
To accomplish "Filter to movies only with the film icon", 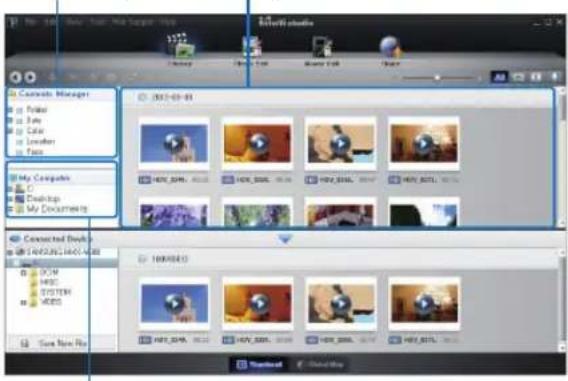I will [536, 77].
